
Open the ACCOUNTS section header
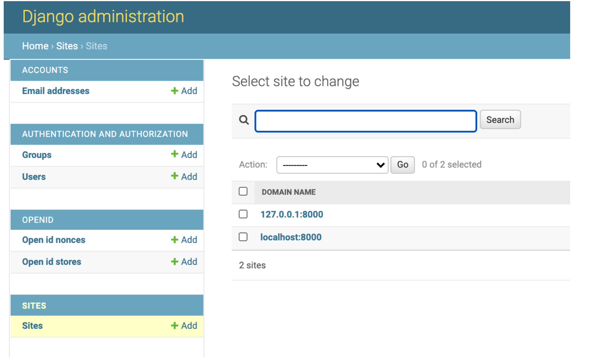(45, 70)
